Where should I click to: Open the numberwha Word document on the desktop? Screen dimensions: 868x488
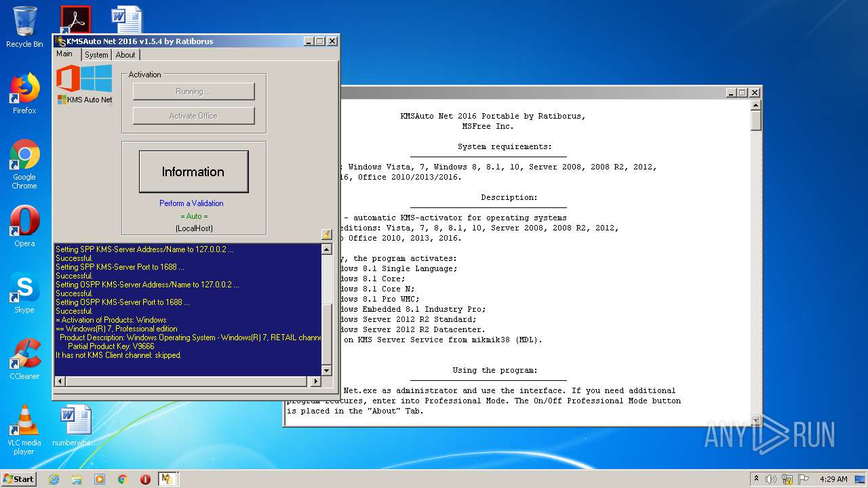[75, 426]
